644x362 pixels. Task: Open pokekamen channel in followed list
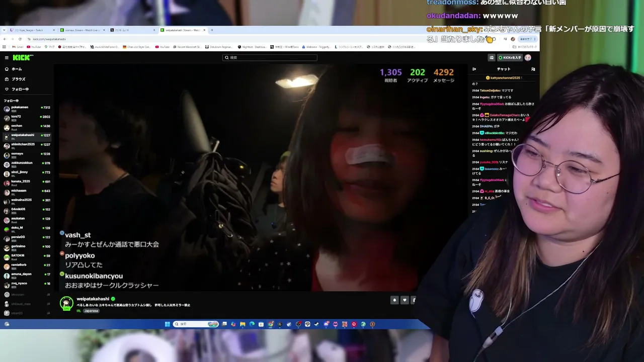pyautogui.click(x=27, y=108)
